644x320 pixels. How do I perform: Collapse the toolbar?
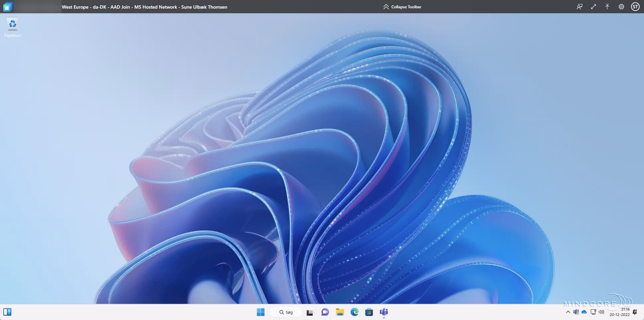click(402, 7)
